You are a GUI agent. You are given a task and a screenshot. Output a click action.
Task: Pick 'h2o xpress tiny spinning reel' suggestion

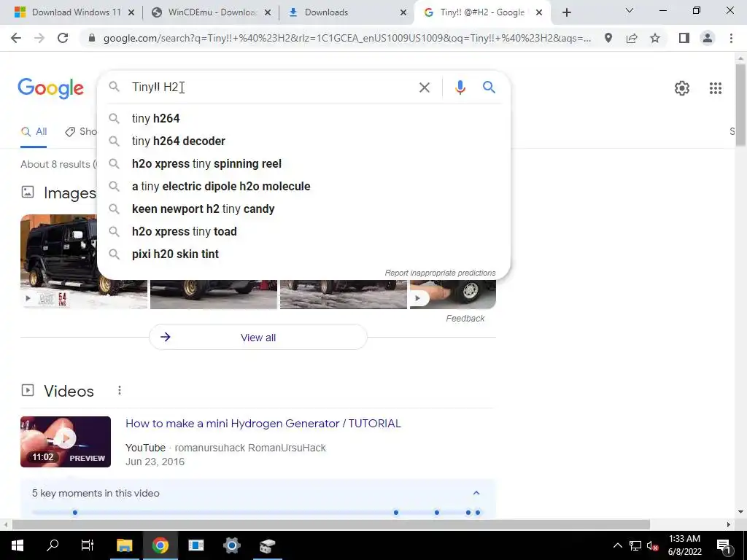click(303, 163)
